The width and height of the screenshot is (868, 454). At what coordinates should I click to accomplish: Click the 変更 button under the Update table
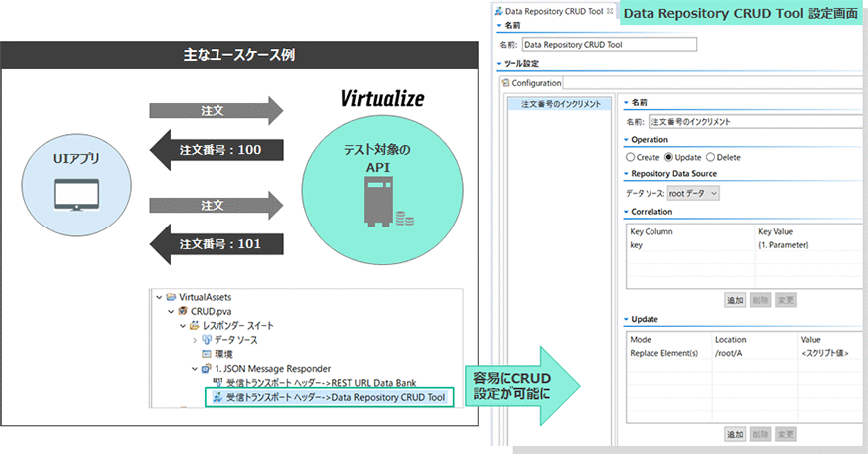[786, 434]
